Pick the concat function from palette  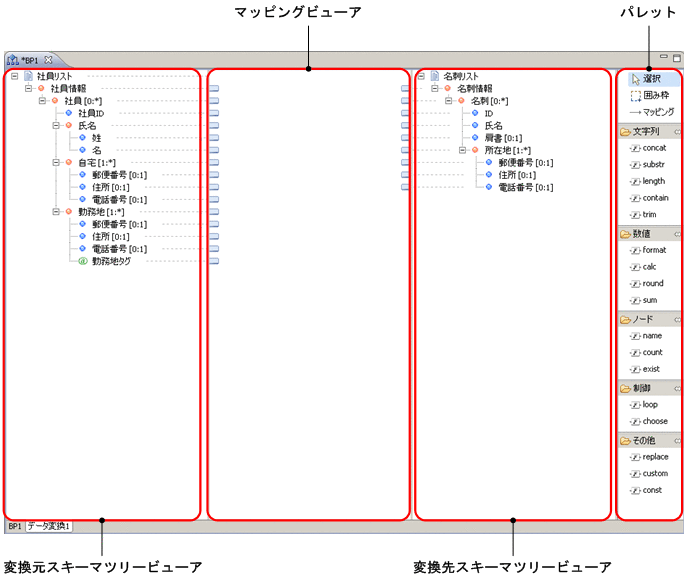pos(648,148)
